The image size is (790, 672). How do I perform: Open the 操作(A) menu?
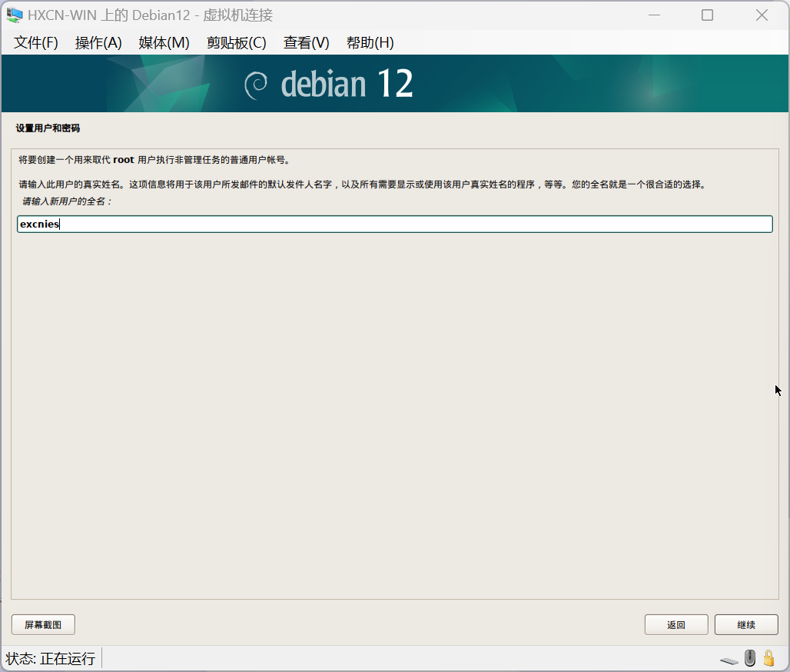(x=98, y=43)
